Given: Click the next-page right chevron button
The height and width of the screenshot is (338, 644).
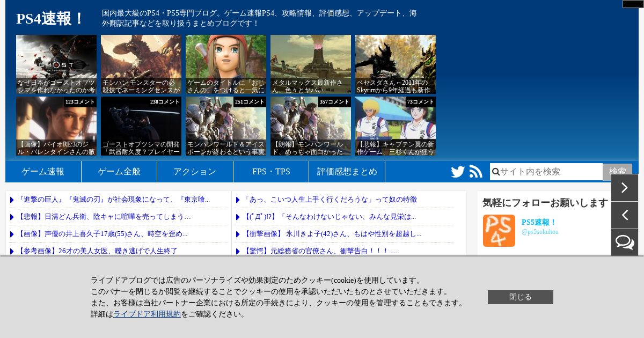Looking at the screenshot, I should tap(625, 188).
